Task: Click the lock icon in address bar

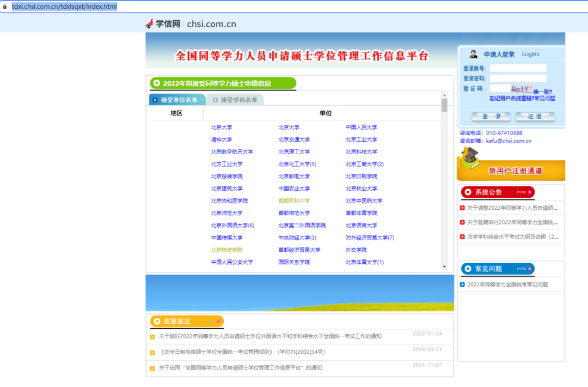Action: click(x=5, y=7)
